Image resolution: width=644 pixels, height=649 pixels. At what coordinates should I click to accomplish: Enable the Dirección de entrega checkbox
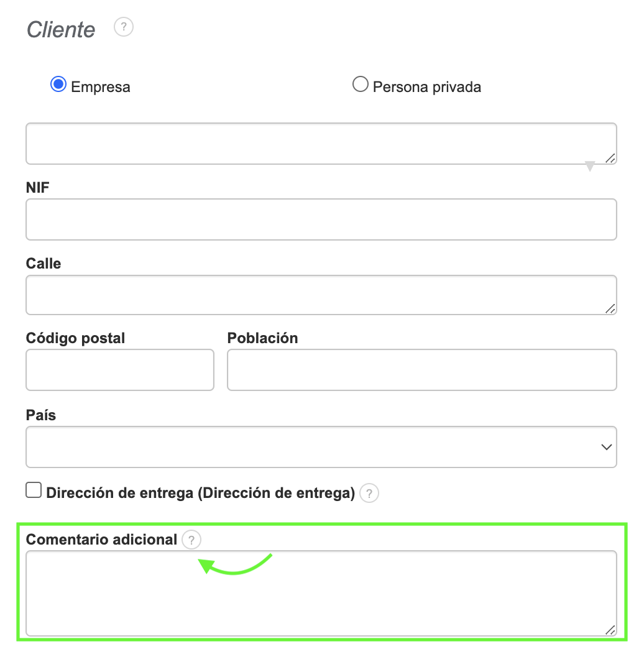pyautogui.click(x=33, y=491)
